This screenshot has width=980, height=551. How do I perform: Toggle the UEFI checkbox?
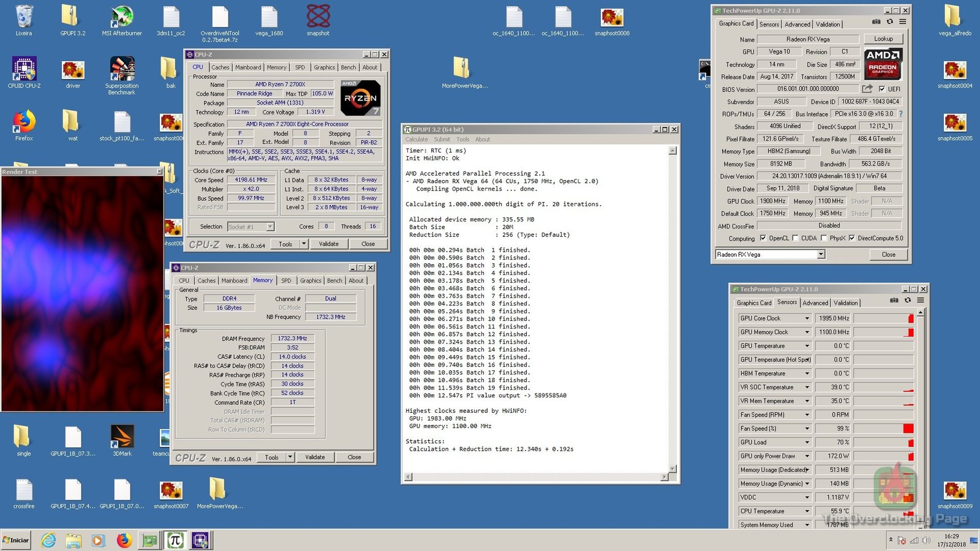(x=882, y=89)
